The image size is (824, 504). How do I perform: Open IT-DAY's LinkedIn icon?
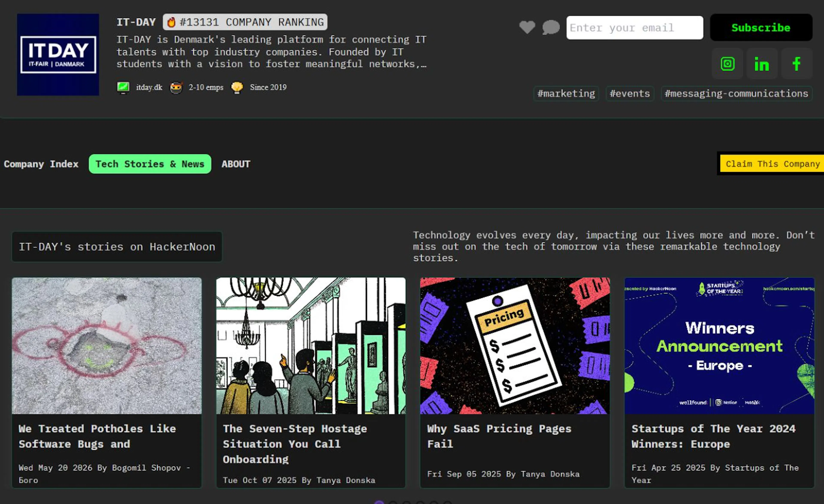pyautogui.click(x=762, y=63)
